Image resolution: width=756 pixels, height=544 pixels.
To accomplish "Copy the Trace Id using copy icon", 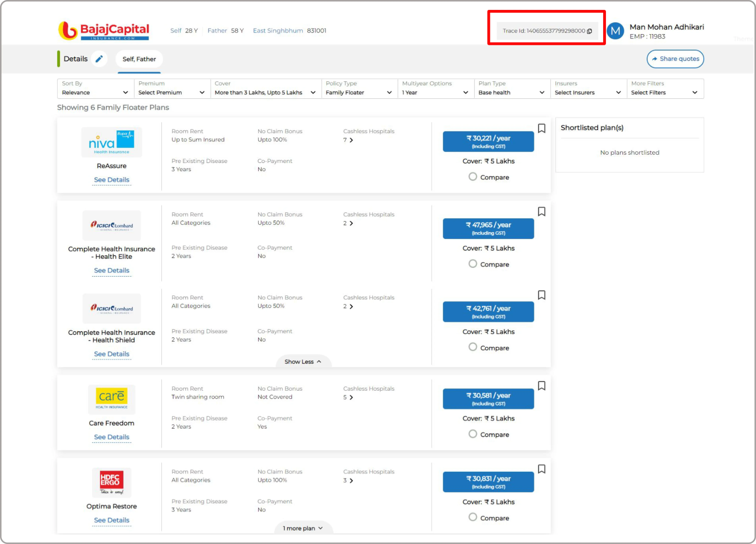I will tap(589, 31).
